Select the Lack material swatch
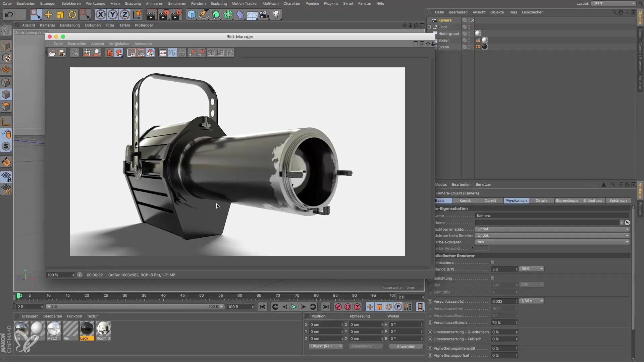 tap(87, 331)
